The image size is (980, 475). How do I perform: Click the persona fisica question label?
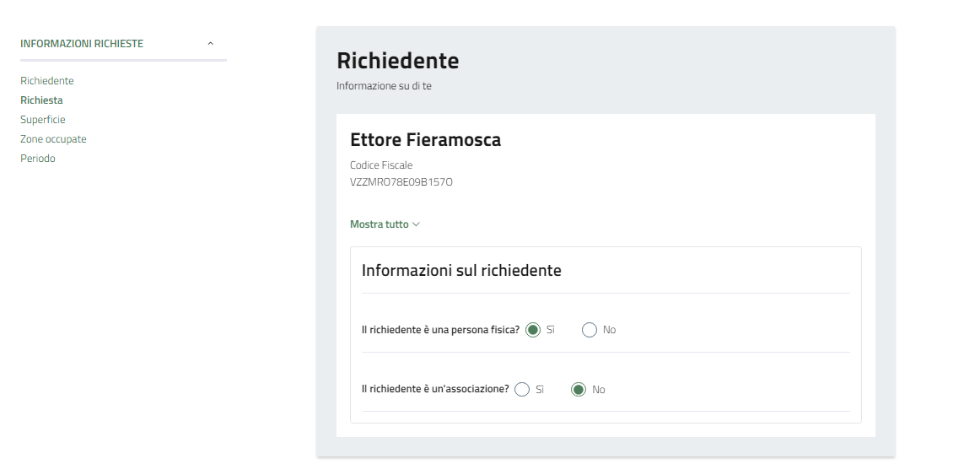pyautogui.click(x=440, y=330)
